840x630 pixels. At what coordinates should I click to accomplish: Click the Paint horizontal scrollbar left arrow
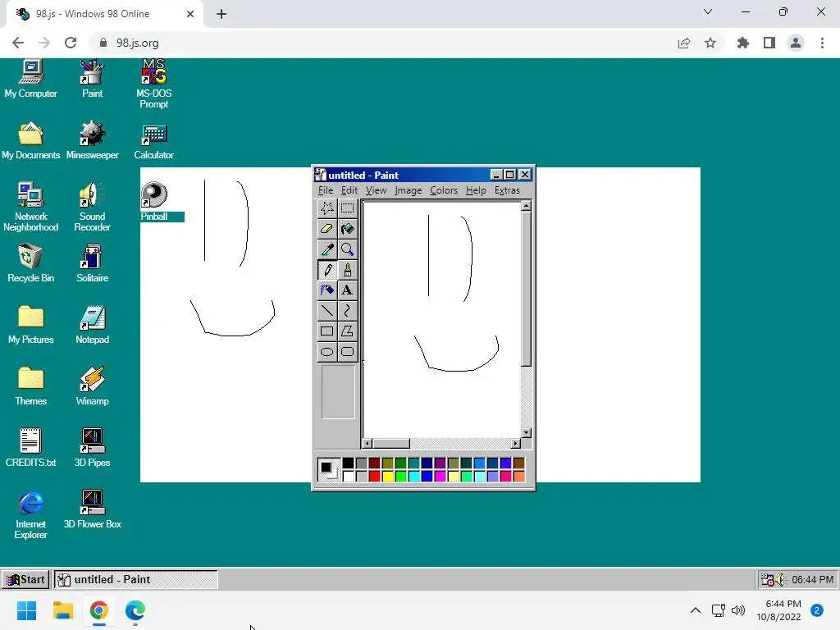point(367,444)
